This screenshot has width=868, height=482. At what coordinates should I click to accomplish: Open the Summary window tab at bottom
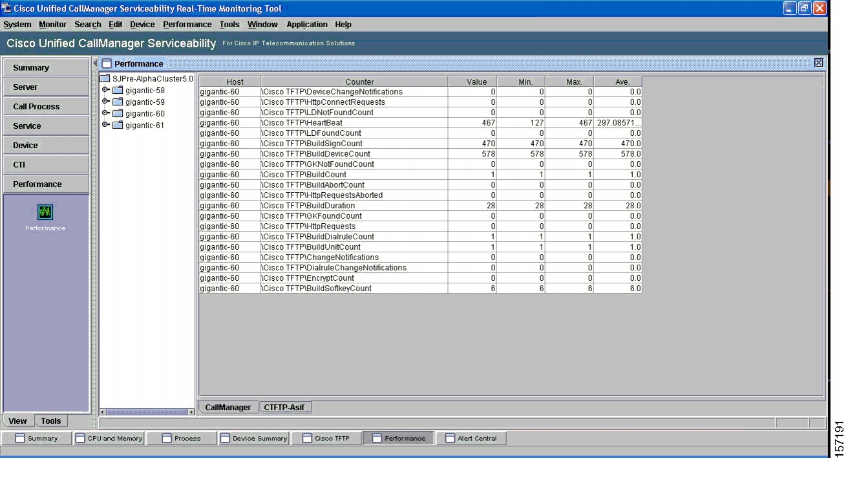click(x=37, y=438)
